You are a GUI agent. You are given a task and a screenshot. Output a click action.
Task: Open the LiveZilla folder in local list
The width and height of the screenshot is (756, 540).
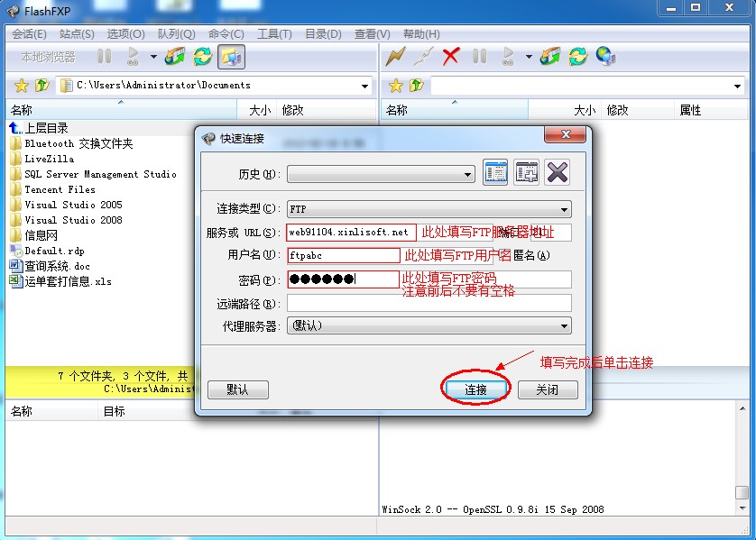click(50, 159)
